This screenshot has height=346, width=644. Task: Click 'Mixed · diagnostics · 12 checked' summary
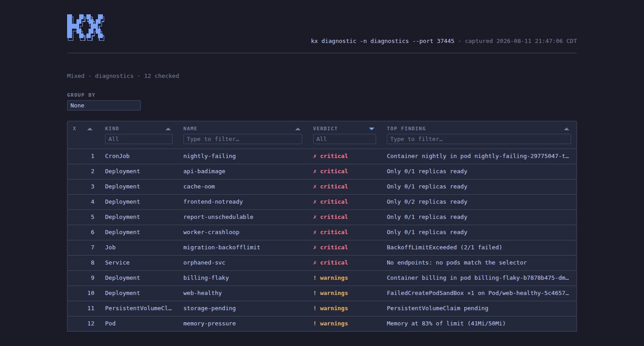point(123,76)
